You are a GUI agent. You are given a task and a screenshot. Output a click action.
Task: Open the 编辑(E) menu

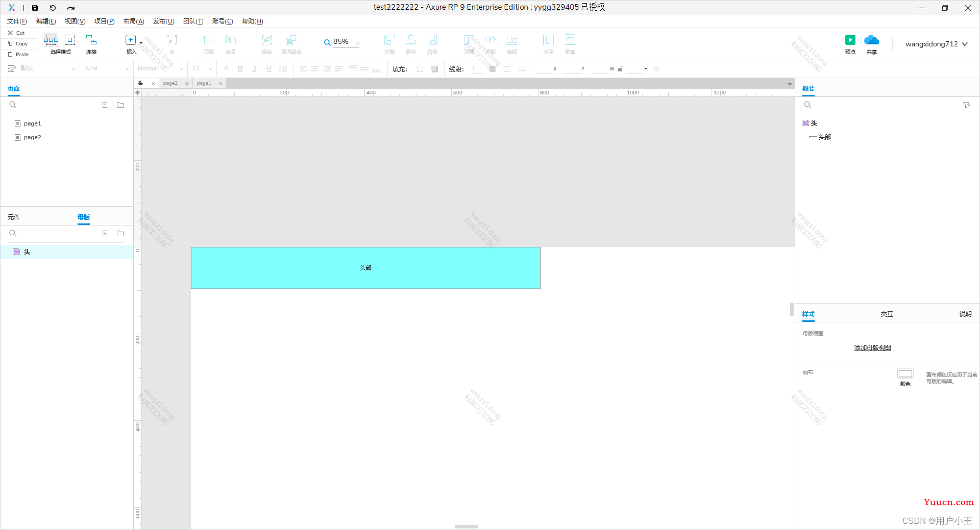(46, 21)
